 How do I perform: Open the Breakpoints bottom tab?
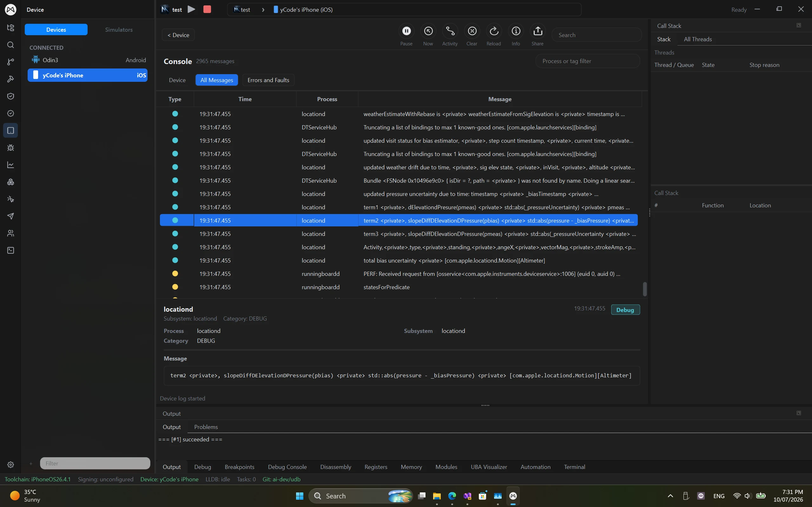pyautogui.click(x=240, y=467)
